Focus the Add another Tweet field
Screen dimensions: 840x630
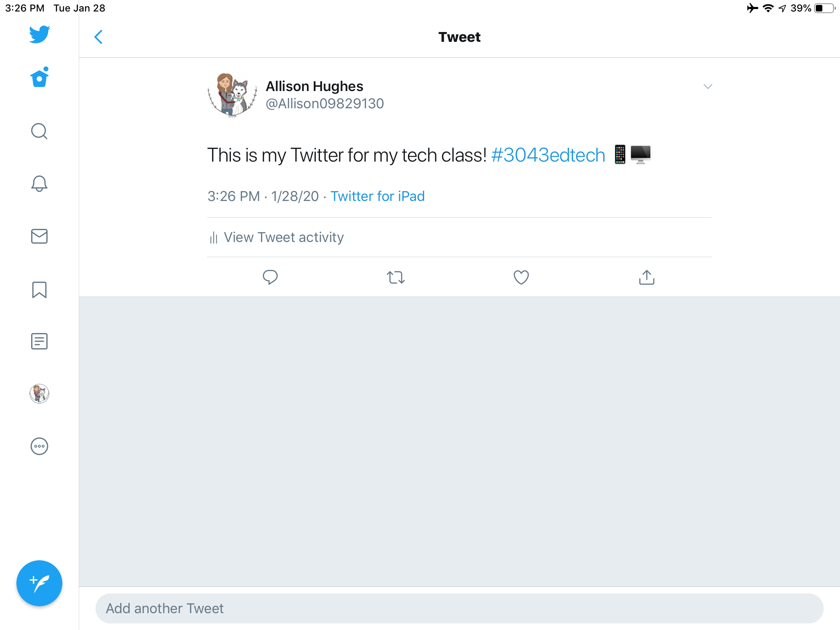[x=459, y=608]
